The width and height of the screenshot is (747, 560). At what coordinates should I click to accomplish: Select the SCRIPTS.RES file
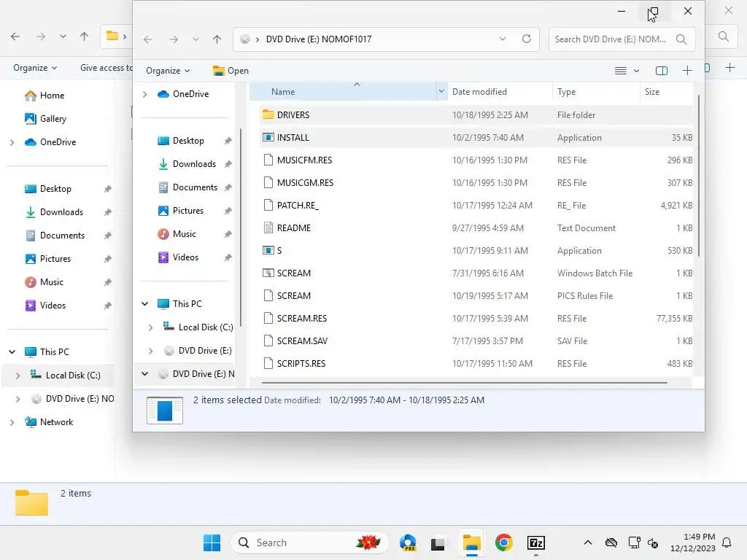pyautogui.click(x=476, y=364)
